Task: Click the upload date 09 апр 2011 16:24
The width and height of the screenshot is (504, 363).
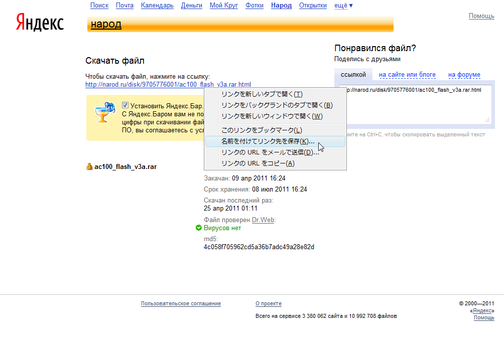Action: pos(259,178)
